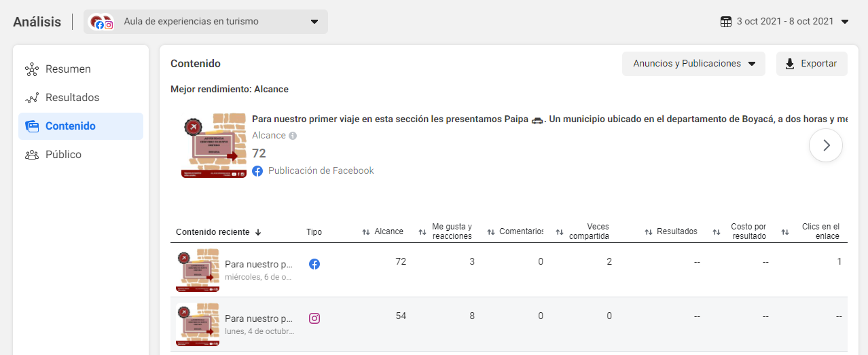Open the Instagram post row thumbnail
868x355 pixels.
[197, 324]
